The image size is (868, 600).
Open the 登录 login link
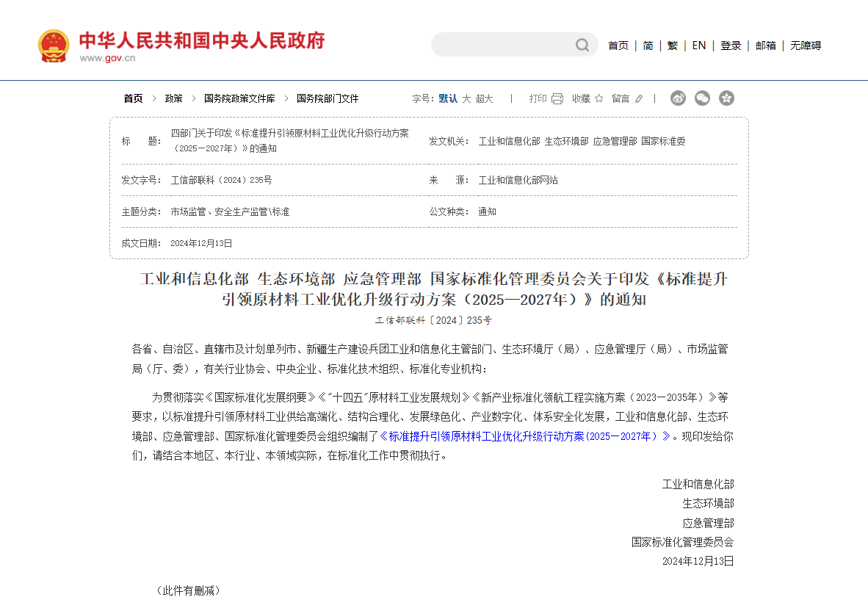click(731, 46)
